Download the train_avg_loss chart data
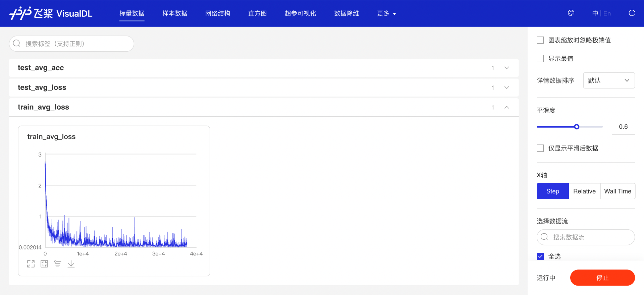This screenshot has width=644, height=295. [71, 264]
